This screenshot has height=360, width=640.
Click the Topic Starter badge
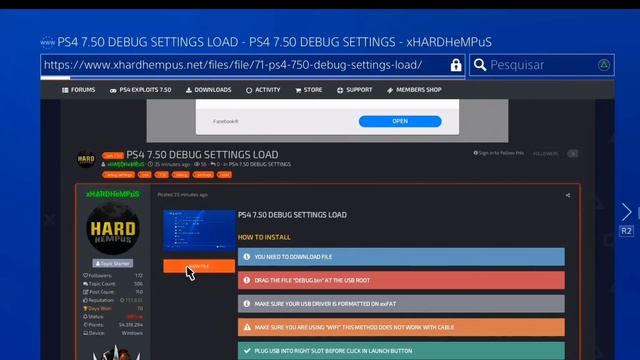[113, 263]
